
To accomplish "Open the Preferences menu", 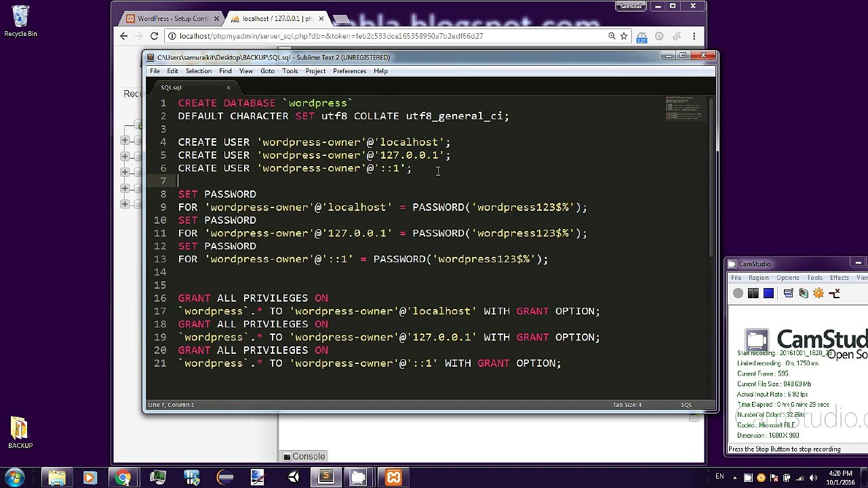I will pyautogui.click(x=350, y=71).
